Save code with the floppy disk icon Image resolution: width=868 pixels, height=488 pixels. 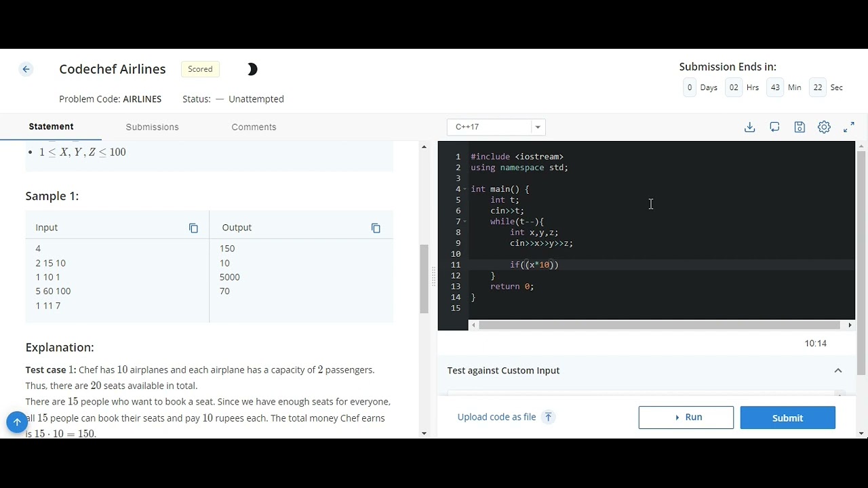coord(800,127)
